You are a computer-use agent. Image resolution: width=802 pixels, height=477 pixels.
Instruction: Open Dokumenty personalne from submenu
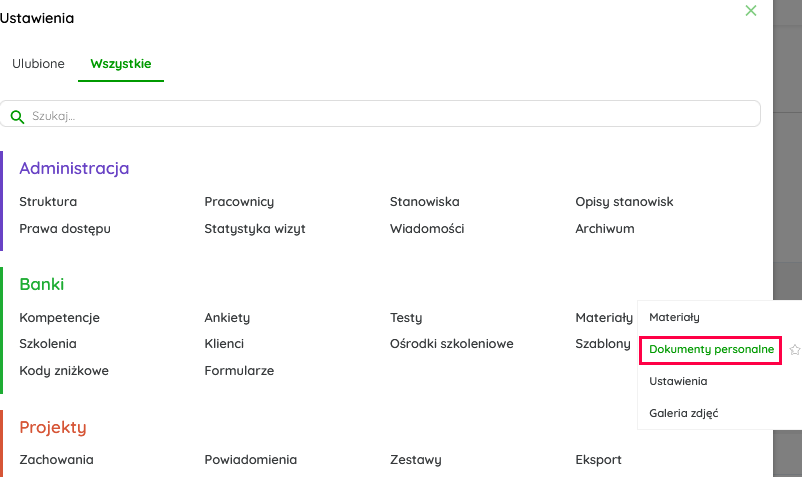711,350
